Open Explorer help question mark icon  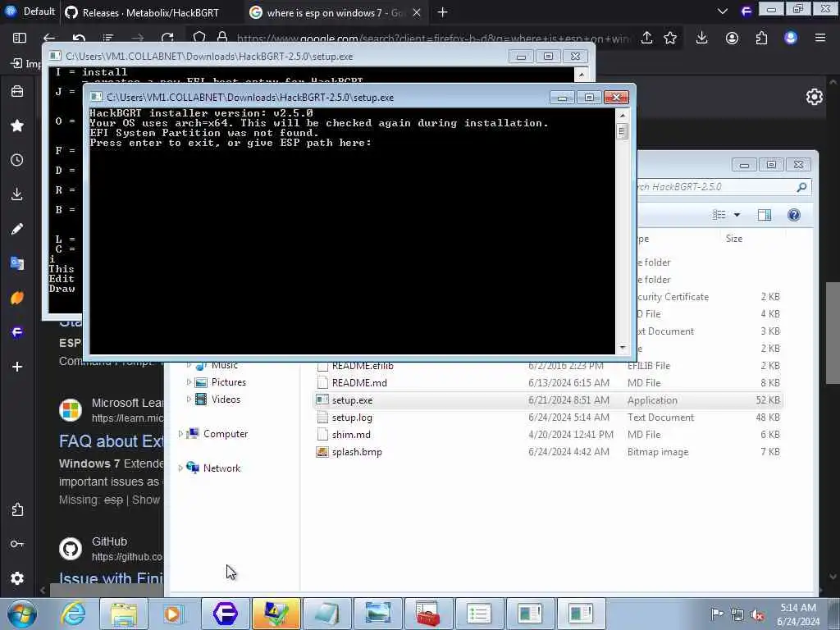794,215
